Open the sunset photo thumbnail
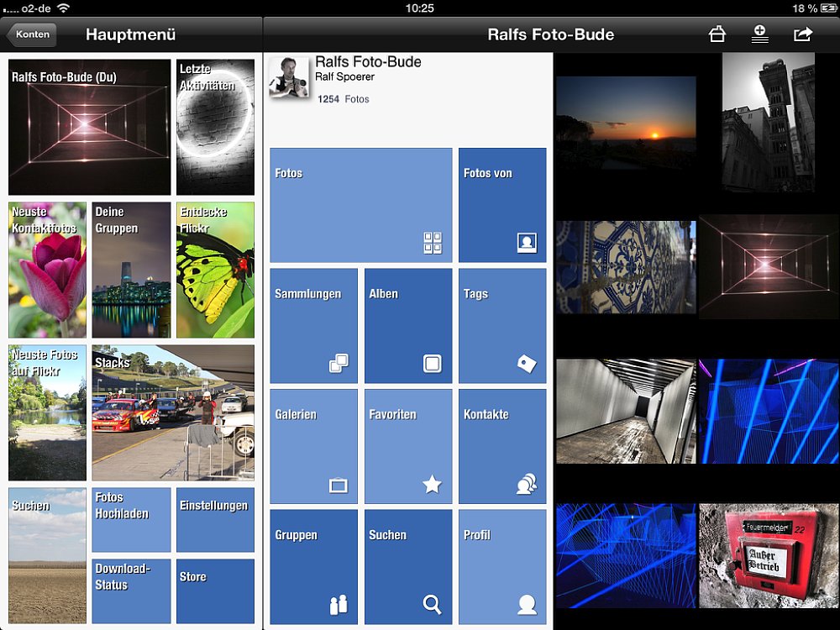This screenshot has width=840, height=630. [x=626, y=123]
